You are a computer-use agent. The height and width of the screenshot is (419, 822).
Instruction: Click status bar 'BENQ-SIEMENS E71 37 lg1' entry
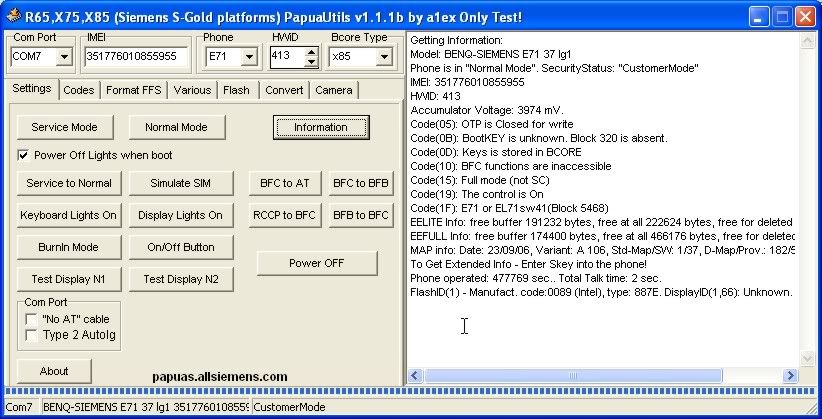[145, 407]
